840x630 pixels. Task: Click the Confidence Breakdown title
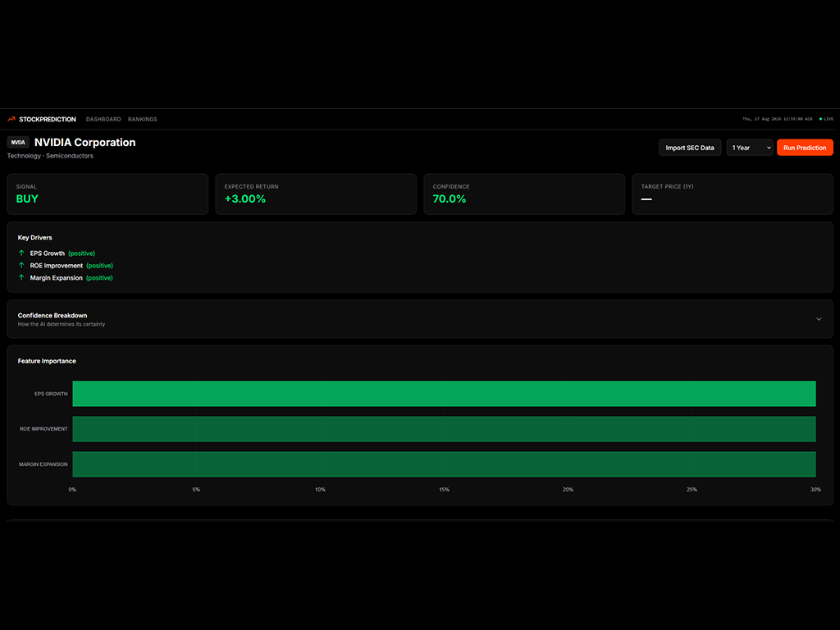[52, 316]
